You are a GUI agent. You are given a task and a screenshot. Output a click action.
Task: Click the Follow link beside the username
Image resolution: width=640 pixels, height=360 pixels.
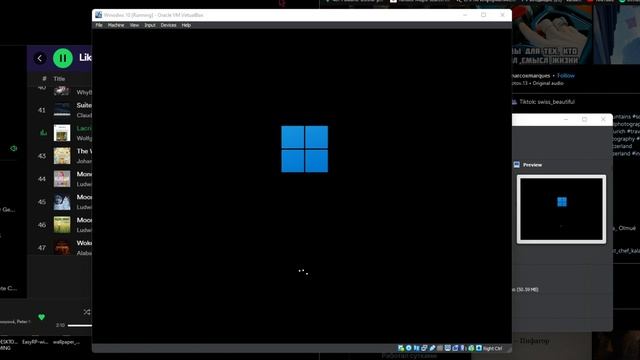coord(566,76)
